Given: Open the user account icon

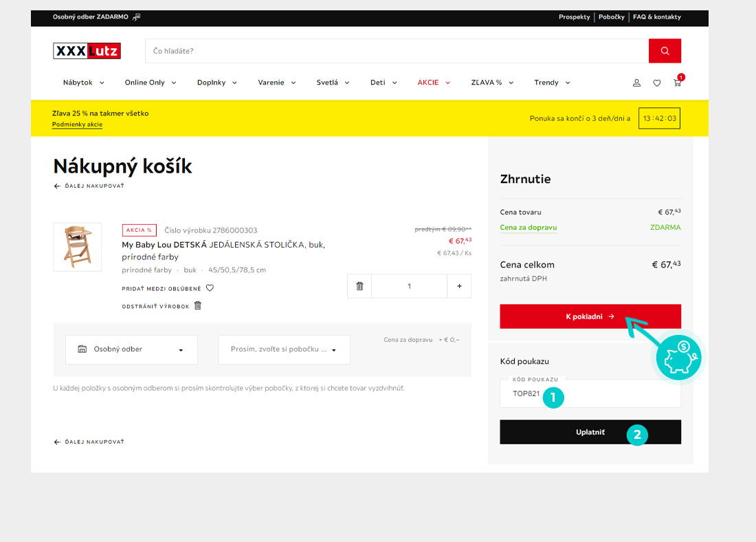Looking at the screenshot, I should point(636,83).
